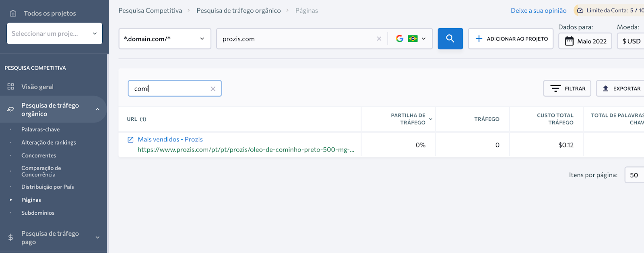This screenshot has height=253, width=644.
Task: Click the blue search magnifier button
Action: tap(450, 39)
